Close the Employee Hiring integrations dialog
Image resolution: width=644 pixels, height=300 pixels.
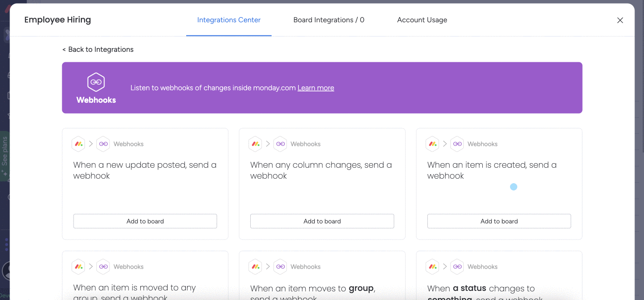tap(620, 20)
